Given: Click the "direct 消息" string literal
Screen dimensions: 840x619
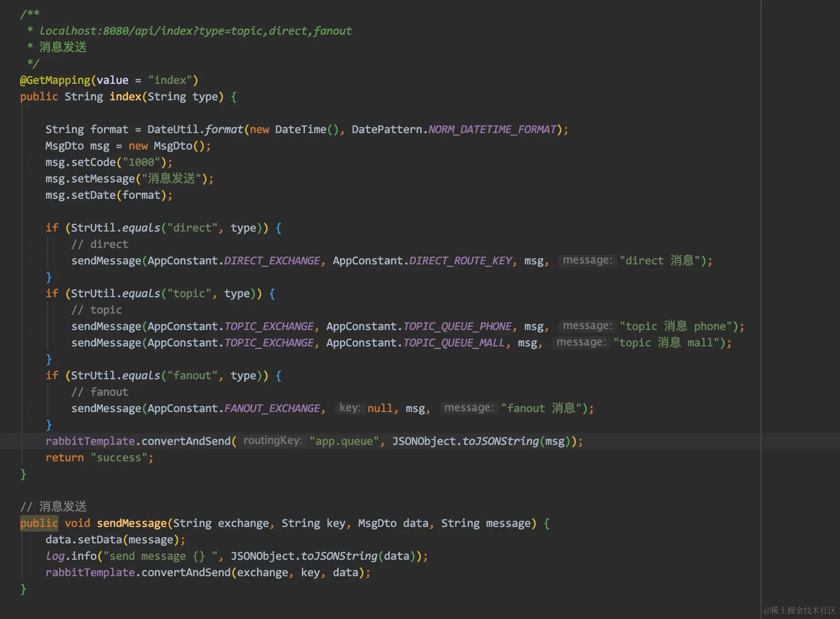Looking at the screenshot, I should pos(660,261).
